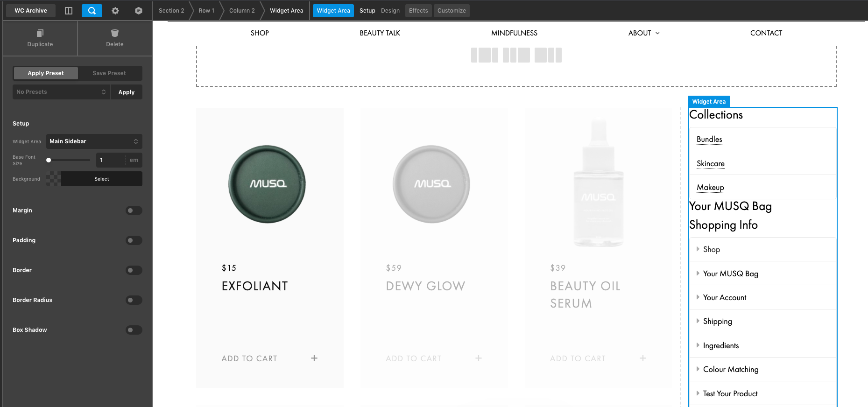Click the checkered background color swatch
Viewport: 868px width, 407px height.
pyautogui.click(x=54, y=179)
